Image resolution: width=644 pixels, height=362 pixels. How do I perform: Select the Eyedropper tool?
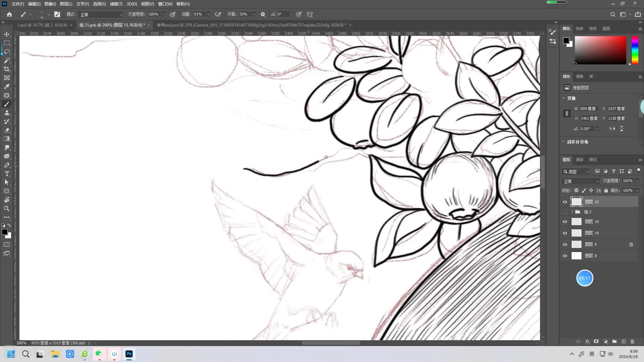coord(7,86)
